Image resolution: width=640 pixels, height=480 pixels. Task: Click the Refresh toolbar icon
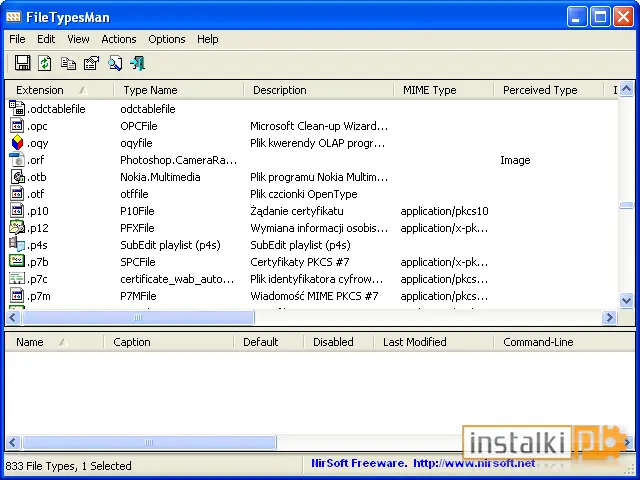click(44, 63)
